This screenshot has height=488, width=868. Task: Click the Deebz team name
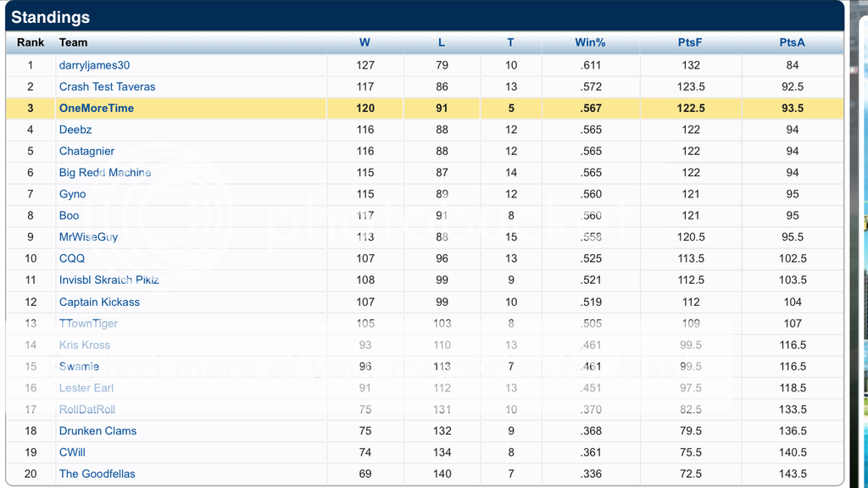click(x=75, y=130)
